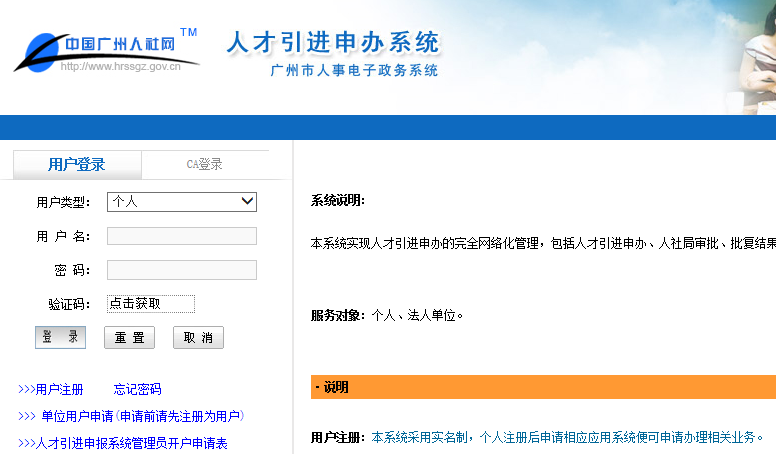Click the 人才引进申办系统 header title

pyautogui.click(x=333, y=43)
